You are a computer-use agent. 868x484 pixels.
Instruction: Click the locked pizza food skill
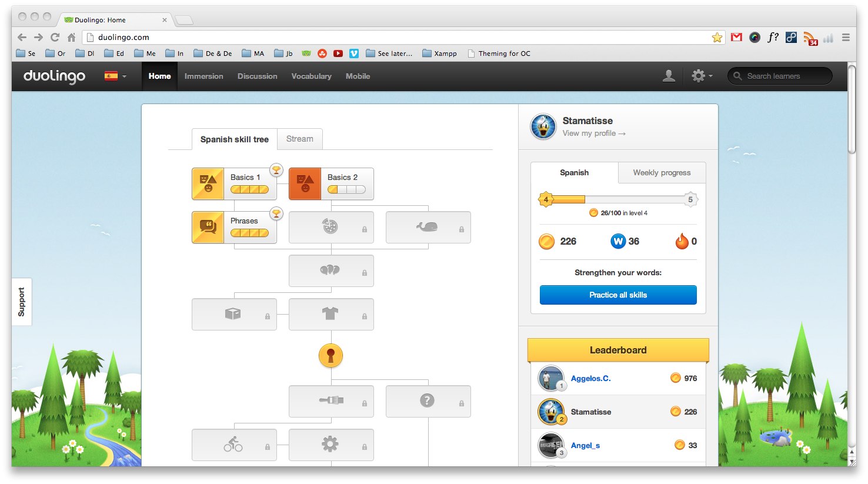point(331,227)
